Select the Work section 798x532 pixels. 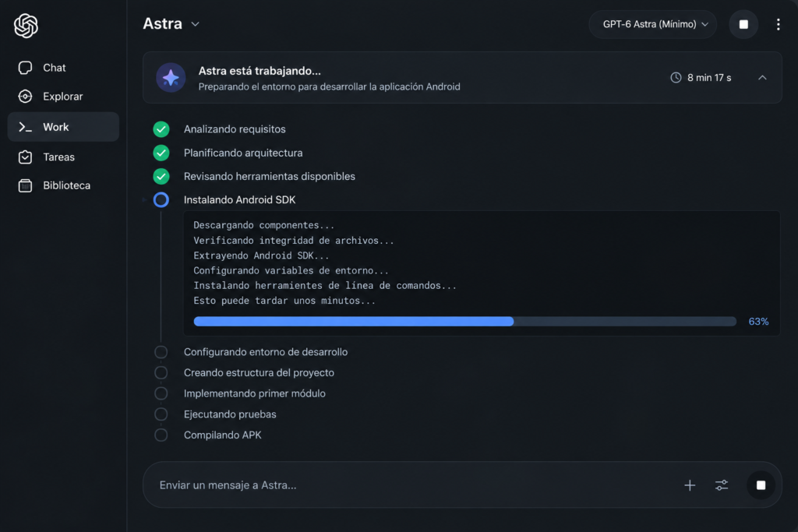tap(63, 127)
